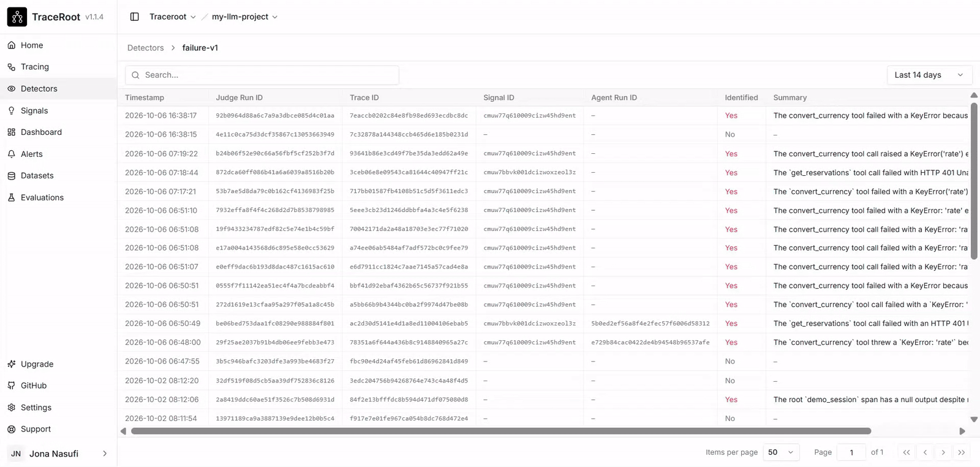This screenshot has width=980, height=467.
Task: Click the Home house icon
Action: pyautogui.click(x=12, y=45)
